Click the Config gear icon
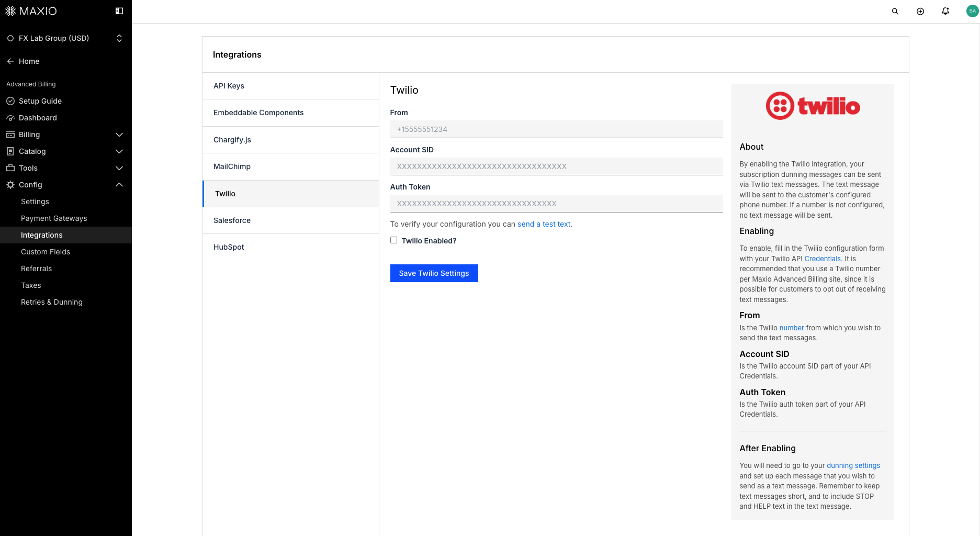The width and height of the screenshot is (980, 536). (x=10, y=185)
